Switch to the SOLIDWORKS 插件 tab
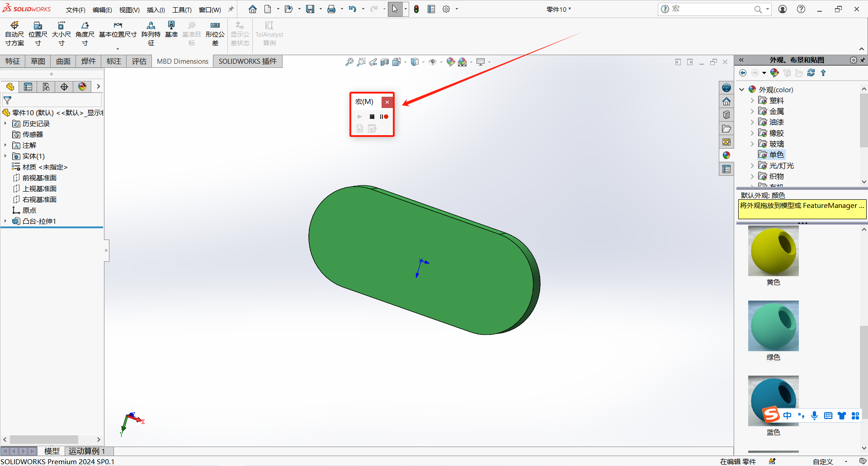The width and height of the screenshot is (868, 466). pyautogui.click(x=247, y=61)
